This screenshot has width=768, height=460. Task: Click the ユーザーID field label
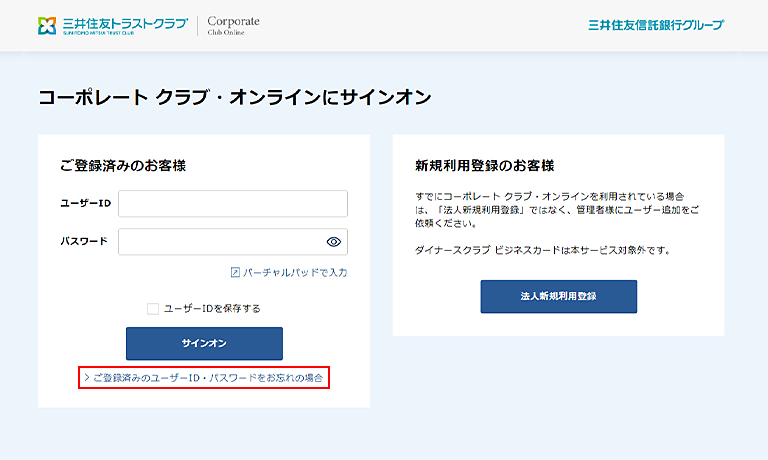[86, 203]
